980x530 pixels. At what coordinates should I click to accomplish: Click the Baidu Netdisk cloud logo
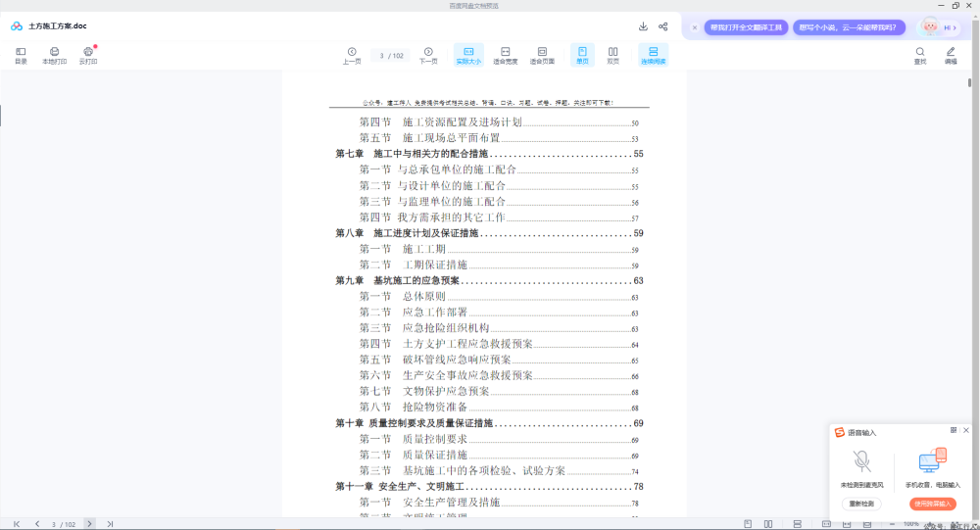pyautogui.click(x=17, y=26)
